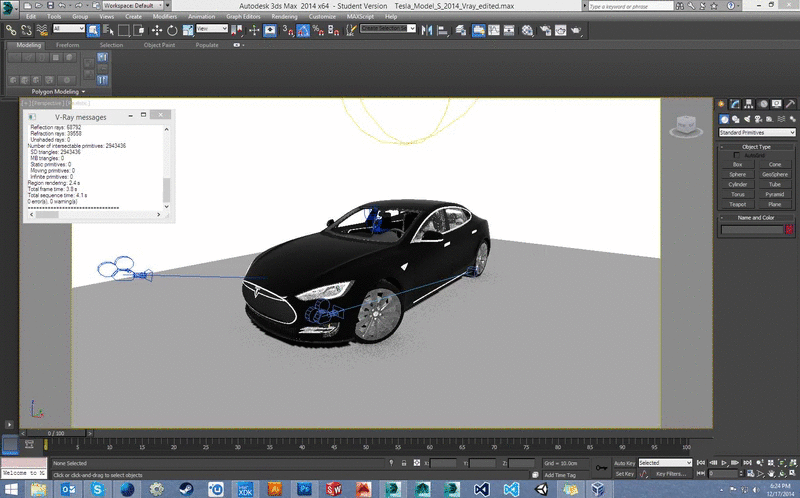Viewport: 800px width, 498px height.
Task: Collapse the Object Type rollout
Action: coord(756,146)
